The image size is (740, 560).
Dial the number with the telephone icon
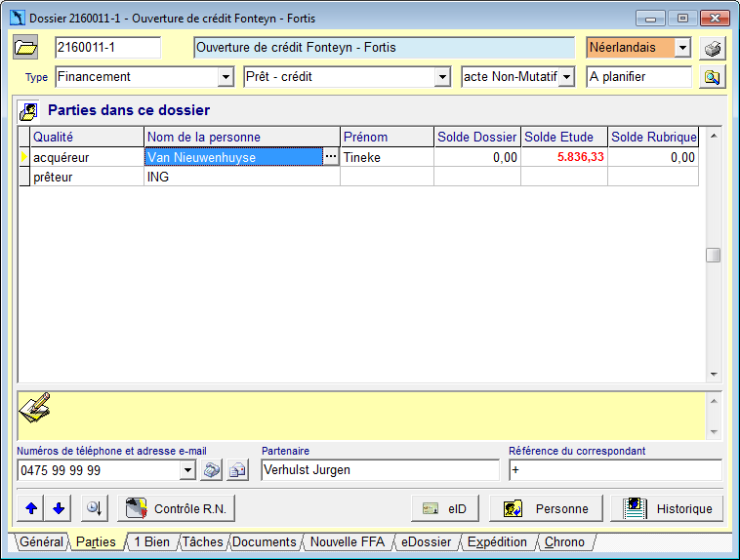[x=212, y=470]
